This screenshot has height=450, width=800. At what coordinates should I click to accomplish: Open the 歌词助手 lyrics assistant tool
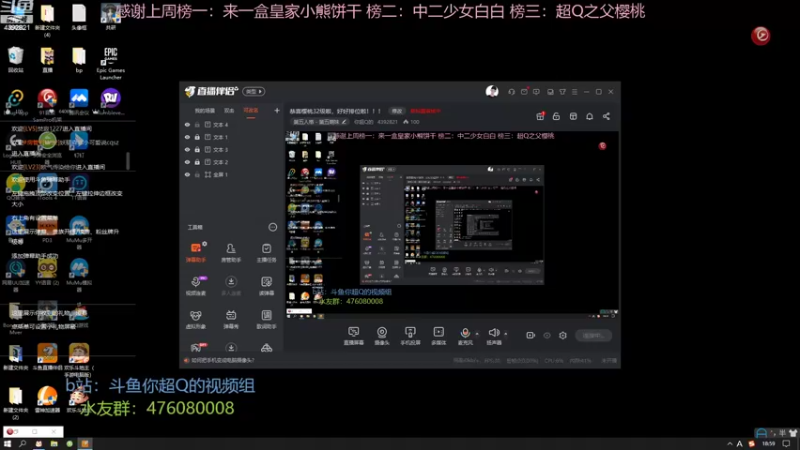266,319
